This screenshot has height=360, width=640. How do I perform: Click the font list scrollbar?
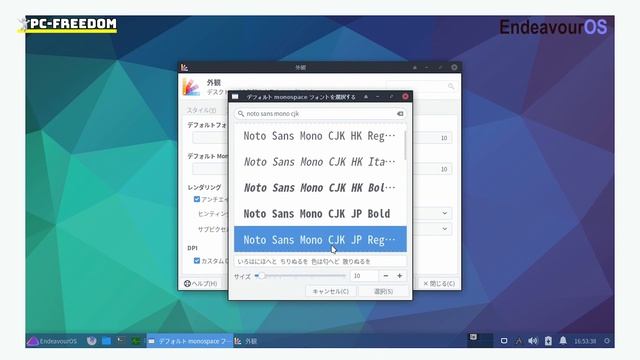coord(405,145)
